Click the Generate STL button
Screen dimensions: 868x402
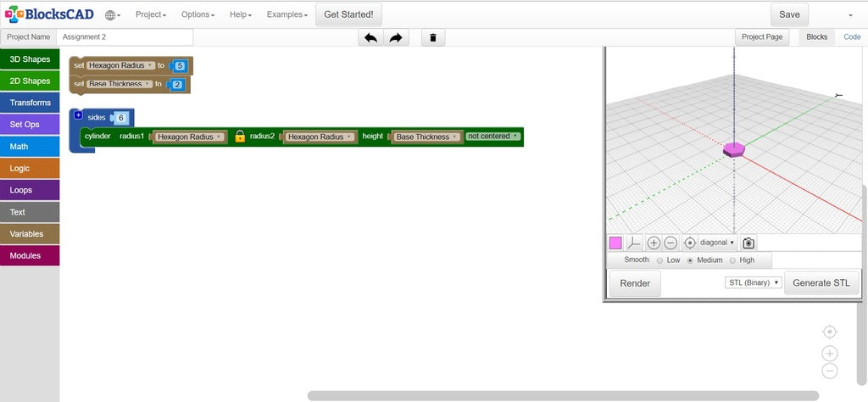pos(821,283)
